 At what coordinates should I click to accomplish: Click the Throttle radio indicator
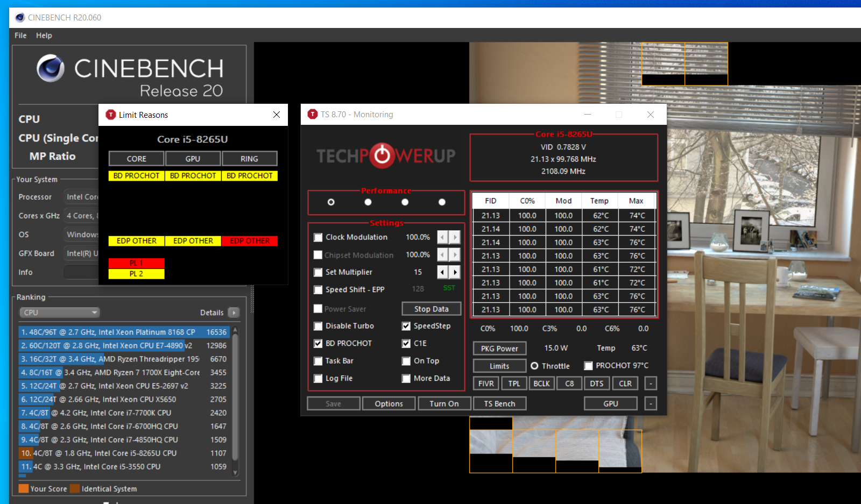(x=534, y=366)
